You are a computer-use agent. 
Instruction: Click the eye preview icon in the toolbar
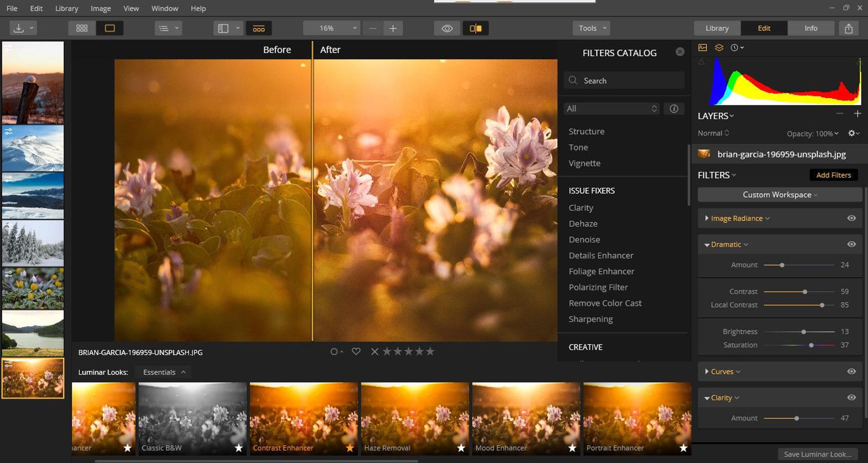pyautogui.click(x=447, y=28)
